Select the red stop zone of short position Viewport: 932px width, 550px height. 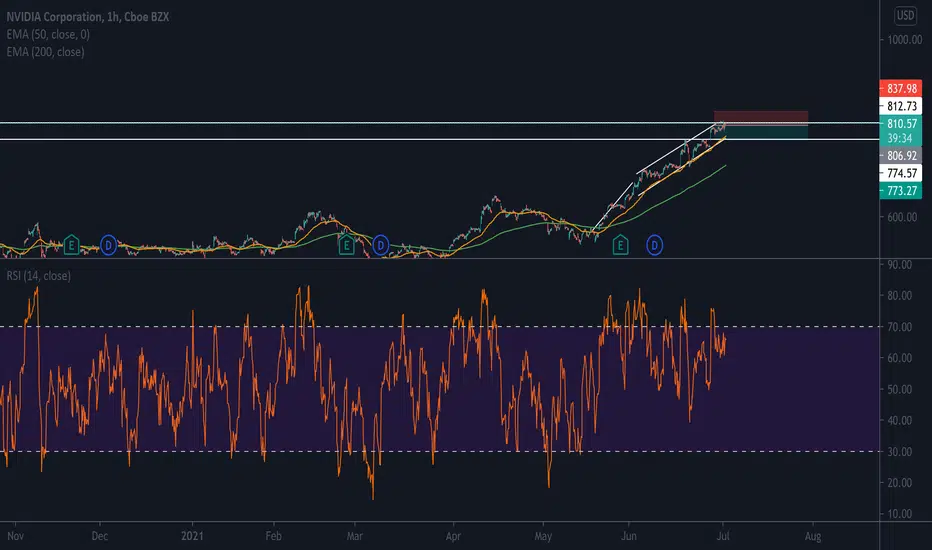761,117
